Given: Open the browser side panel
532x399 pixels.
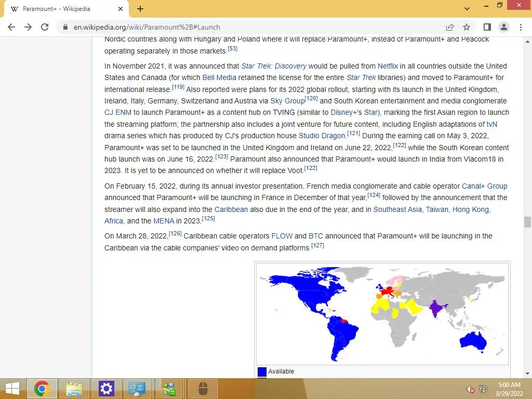Looking at the screenshot, I should [487, 27].
